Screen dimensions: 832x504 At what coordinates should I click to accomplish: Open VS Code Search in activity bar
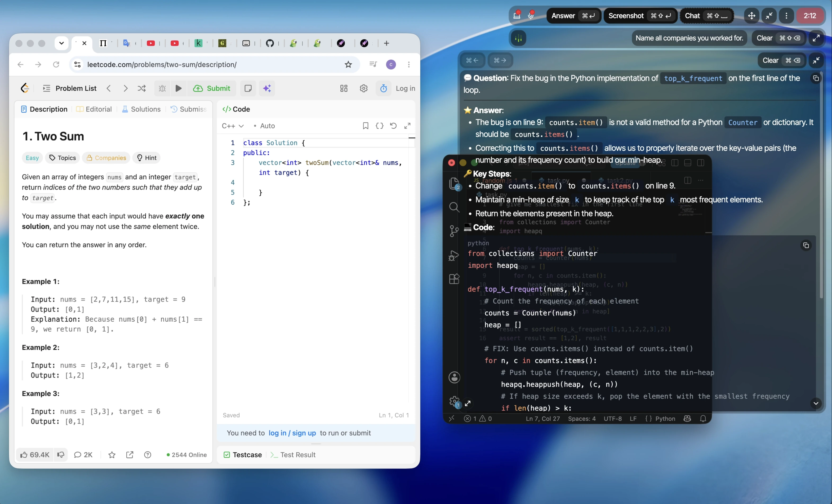455,207
